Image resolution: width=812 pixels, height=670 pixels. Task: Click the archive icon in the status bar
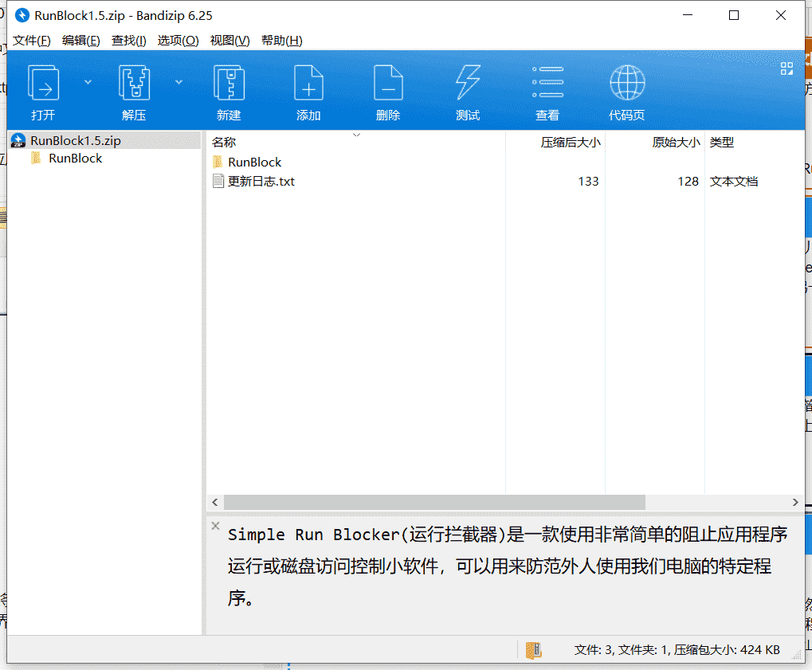tap(533, 650)
